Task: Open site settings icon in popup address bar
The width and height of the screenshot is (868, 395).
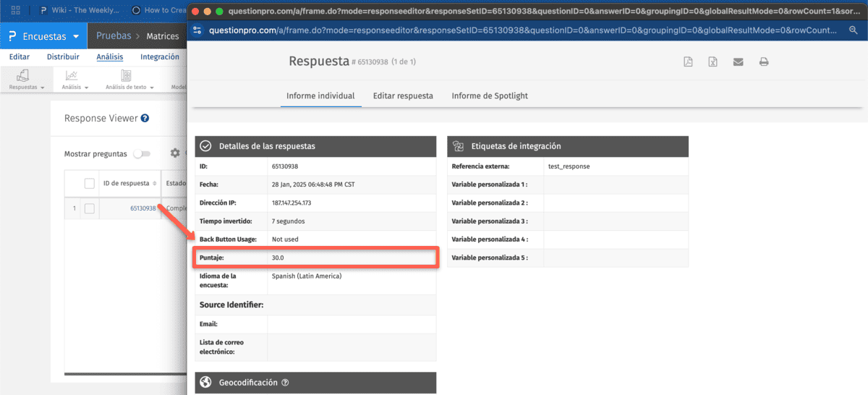Action: tap(197, 30)
